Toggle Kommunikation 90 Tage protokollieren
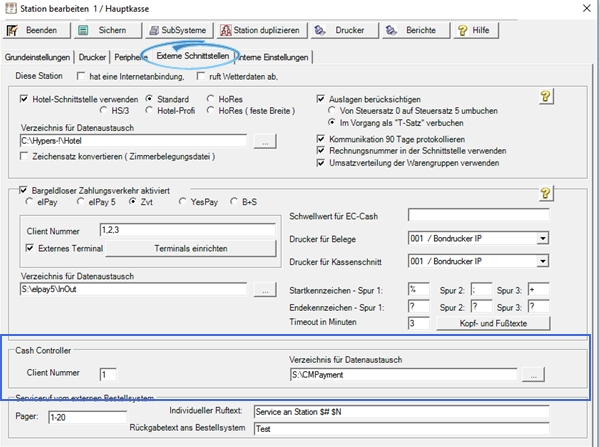The image size is (600, 447). click(x=321, y=139)
